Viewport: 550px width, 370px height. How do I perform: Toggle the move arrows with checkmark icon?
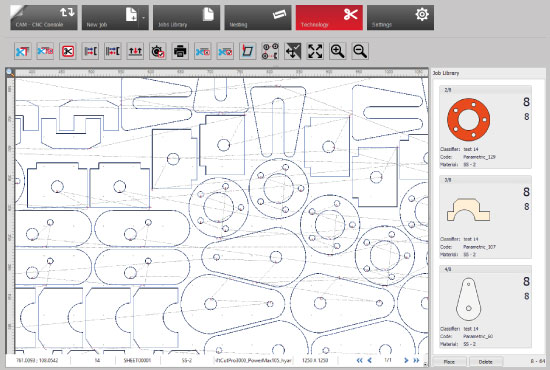coord(293,52)
